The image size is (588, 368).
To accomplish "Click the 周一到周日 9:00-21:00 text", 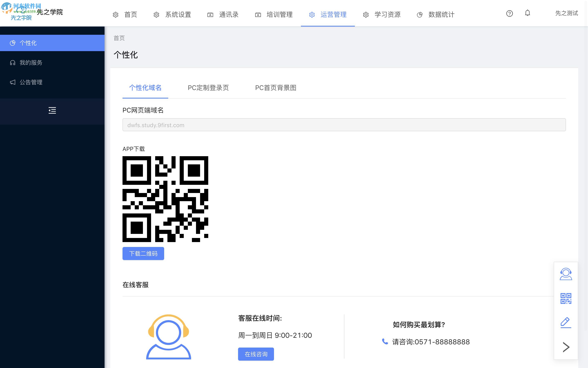I will (x=275, y=335).
